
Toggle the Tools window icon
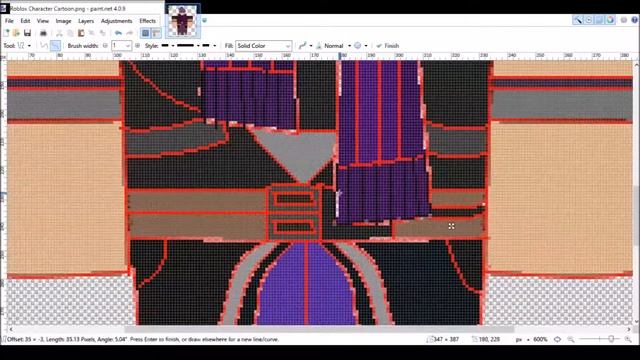click(x=578, y=20)
